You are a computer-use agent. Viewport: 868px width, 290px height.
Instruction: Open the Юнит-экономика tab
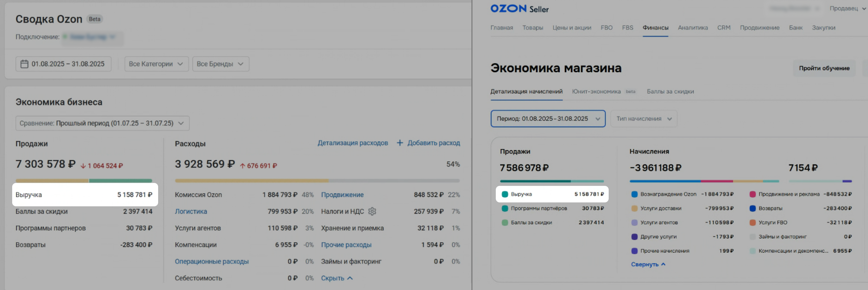(596, 92)
